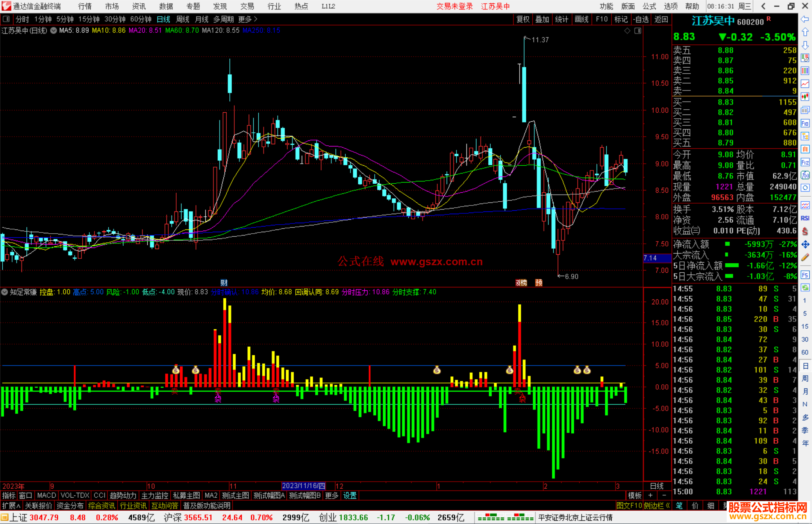The image size is (812, 524).
Task: Click the candlestick chart sidebar icon
Action: click(805, 97)
